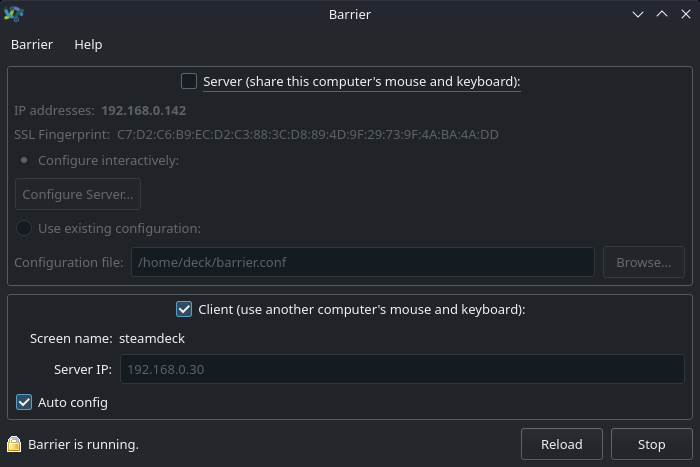Open the Barrier menu
700x467 pixels.
point(32,45)
